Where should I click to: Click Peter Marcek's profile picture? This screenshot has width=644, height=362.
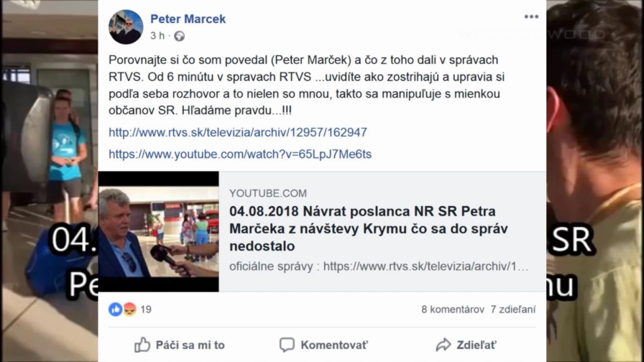pos(126,27)
